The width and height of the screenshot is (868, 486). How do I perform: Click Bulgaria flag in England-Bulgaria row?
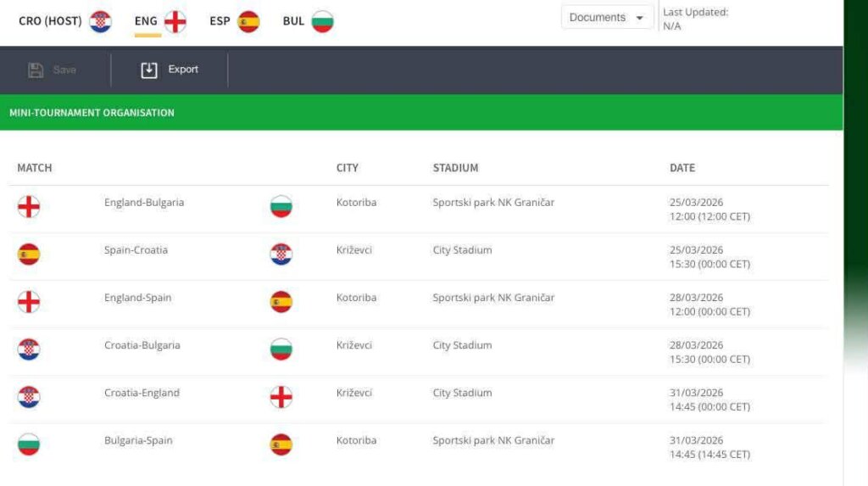281,206
